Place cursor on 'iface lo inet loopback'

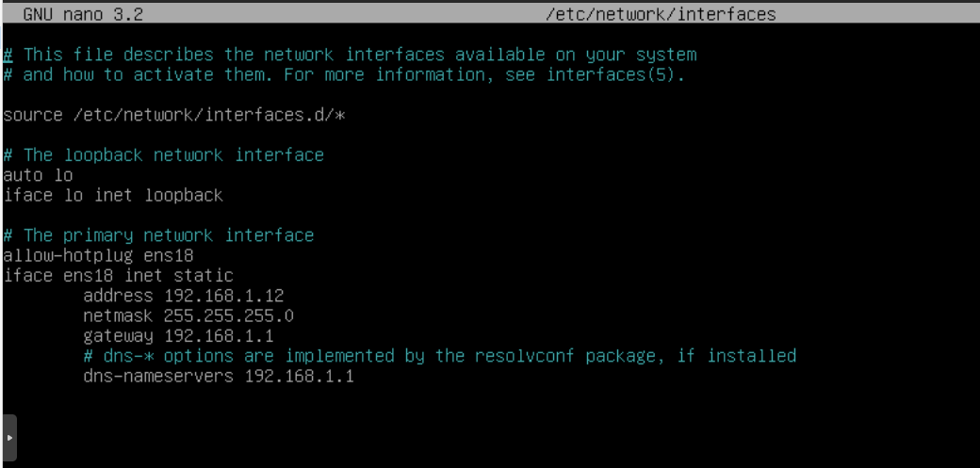(113, 196)
